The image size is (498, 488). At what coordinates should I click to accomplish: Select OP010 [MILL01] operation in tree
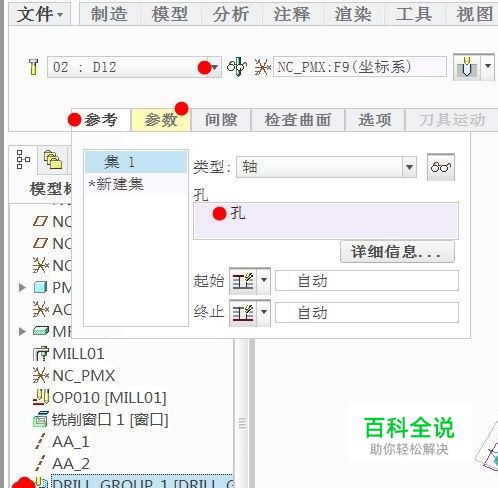[109, 398]
